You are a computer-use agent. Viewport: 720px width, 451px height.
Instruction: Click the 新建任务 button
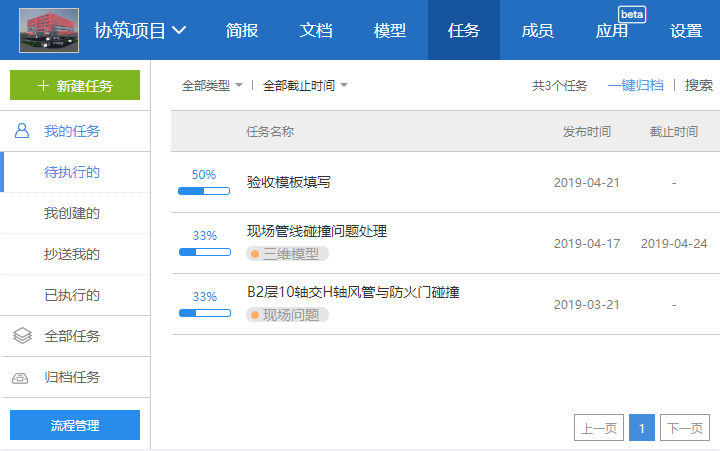75,85
